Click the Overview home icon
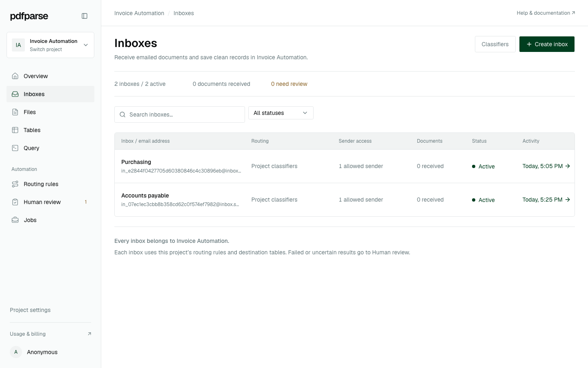 tap(15, 76)
